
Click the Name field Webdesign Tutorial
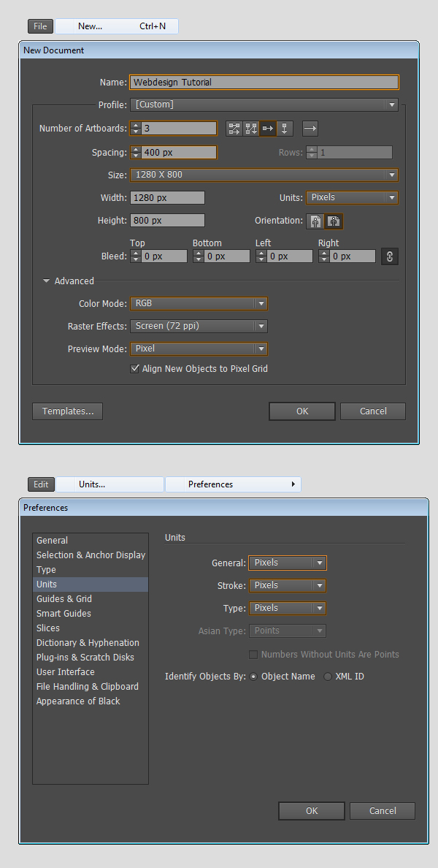coord(264,83)
